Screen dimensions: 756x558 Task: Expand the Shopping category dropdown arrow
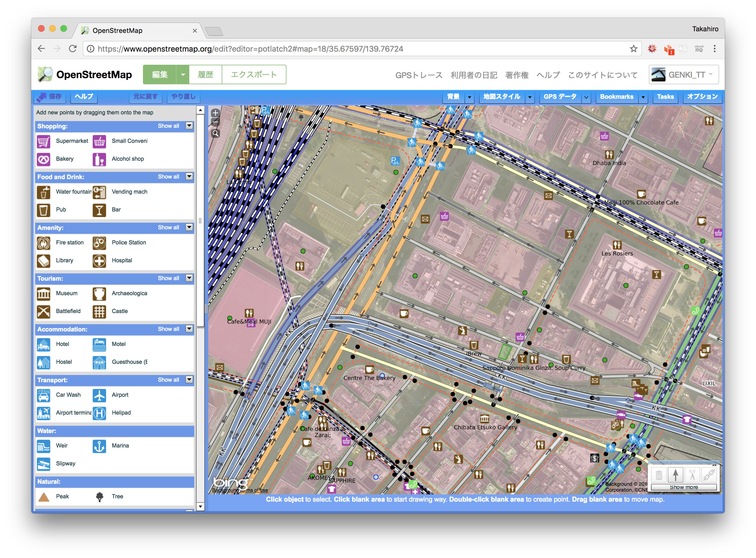point(189,126)
